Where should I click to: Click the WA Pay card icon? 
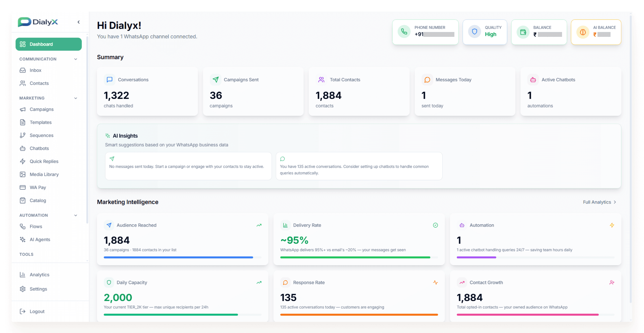(x=23, y=187)
